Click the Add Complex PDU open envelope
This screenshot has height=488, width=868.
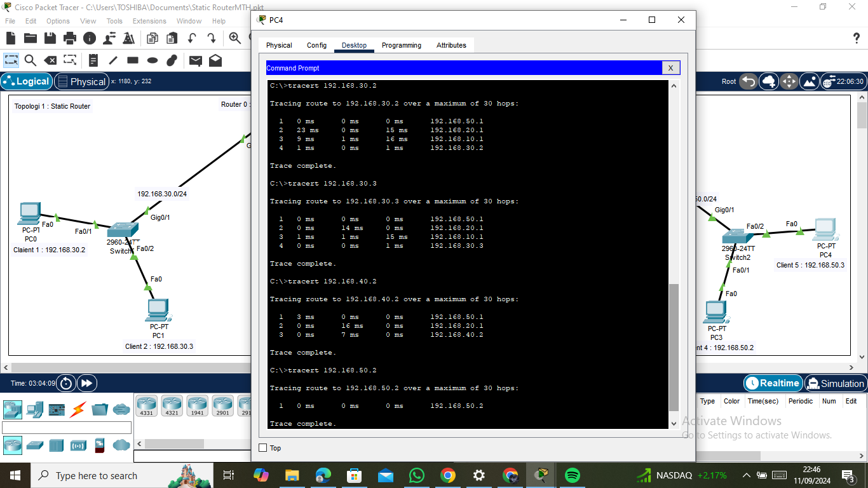pos(215,60)
